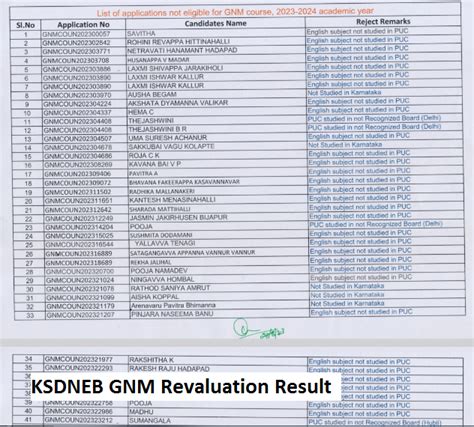The image size is (474, 427).
Task: Click the reject remark in the SAVITHA row
Action: [x=357, y=31]
